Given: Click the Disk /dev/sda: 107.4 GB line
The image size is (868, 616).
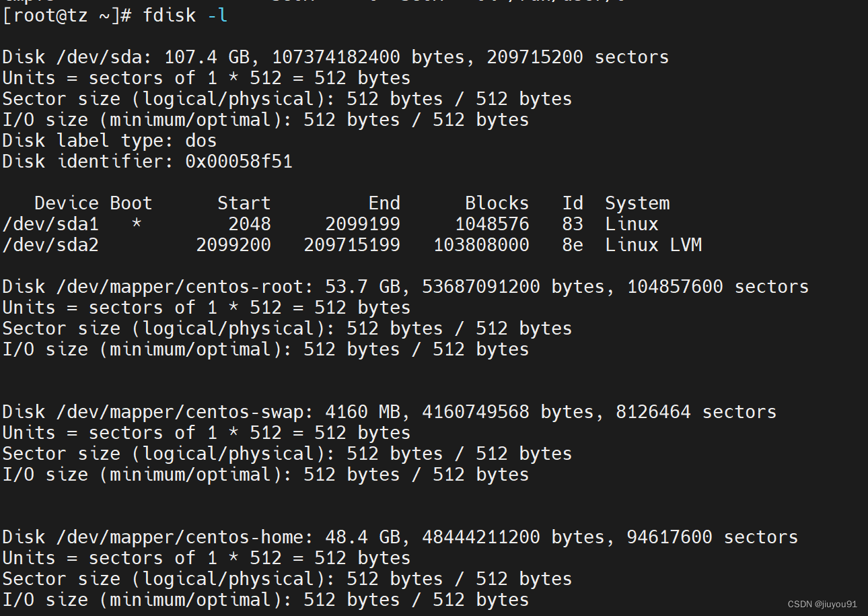Looking at the screenshot, I should pos(336,57).
